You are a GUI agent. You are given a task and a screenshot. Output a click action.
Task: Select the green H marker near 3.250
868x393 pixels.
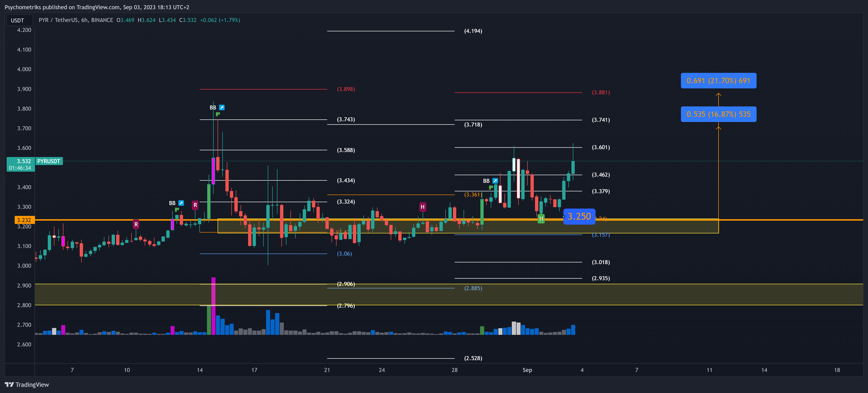tap(541, 219)
